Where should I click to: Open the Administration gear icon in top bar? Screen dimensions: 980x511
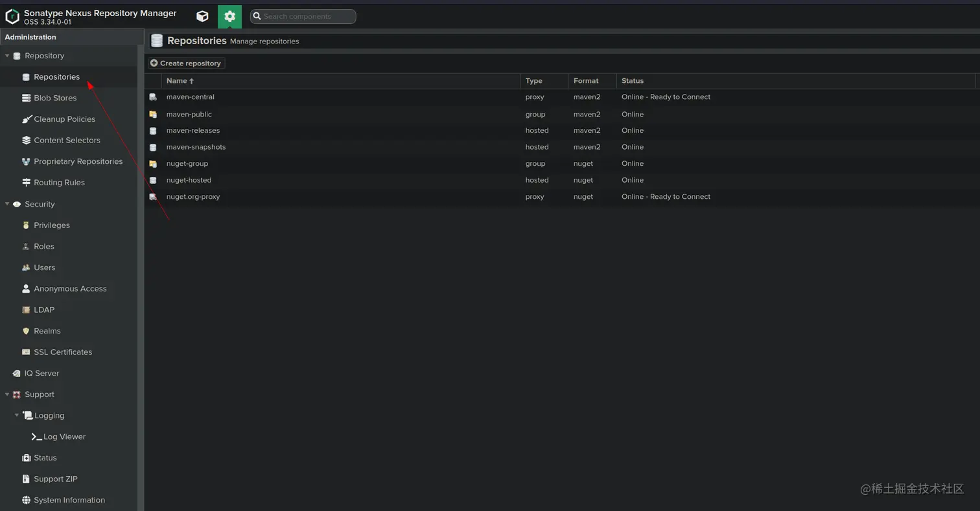point(230,16)
